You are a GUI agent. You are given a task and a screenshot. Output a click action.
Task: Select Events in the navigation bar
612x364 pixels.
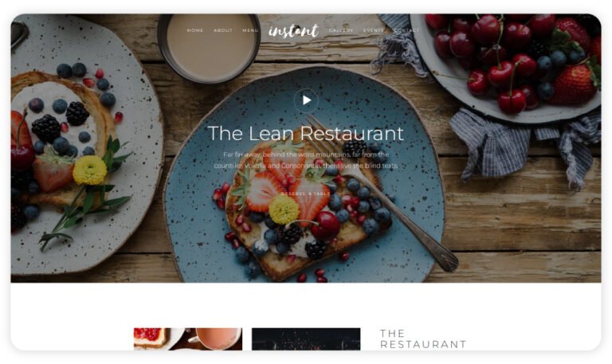(x=374, y=30)
